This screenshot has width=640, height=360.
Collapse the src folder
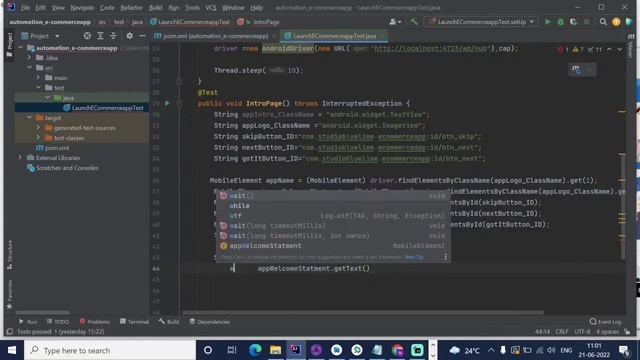29,67
